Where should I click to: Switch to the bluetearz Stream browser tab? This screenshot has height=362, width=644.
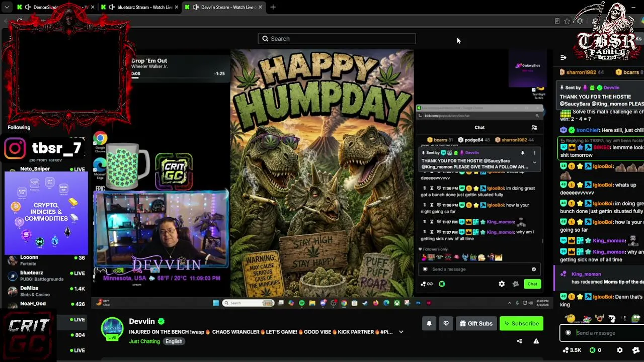[x=140, y=7]
